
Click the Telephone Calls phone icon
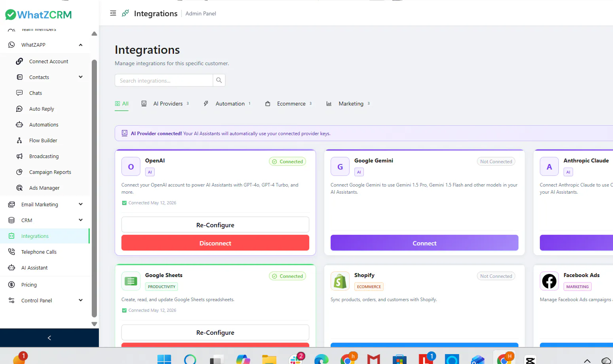[11, 252]
